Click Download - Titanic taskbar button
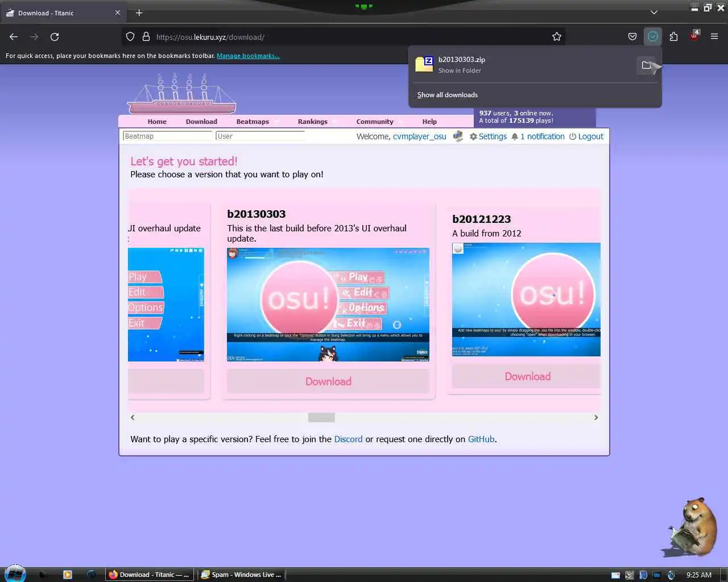 tap(150, 575)
